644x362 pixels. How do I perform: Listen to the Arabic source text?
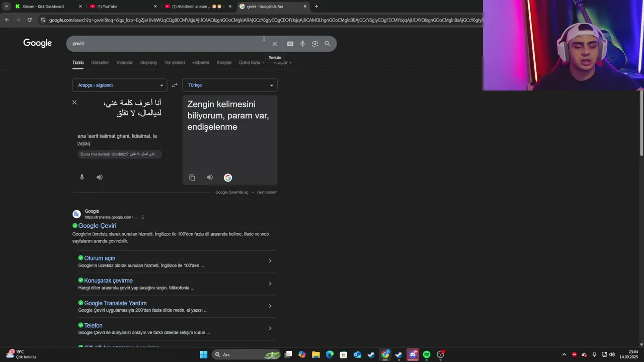click(100, 177)
